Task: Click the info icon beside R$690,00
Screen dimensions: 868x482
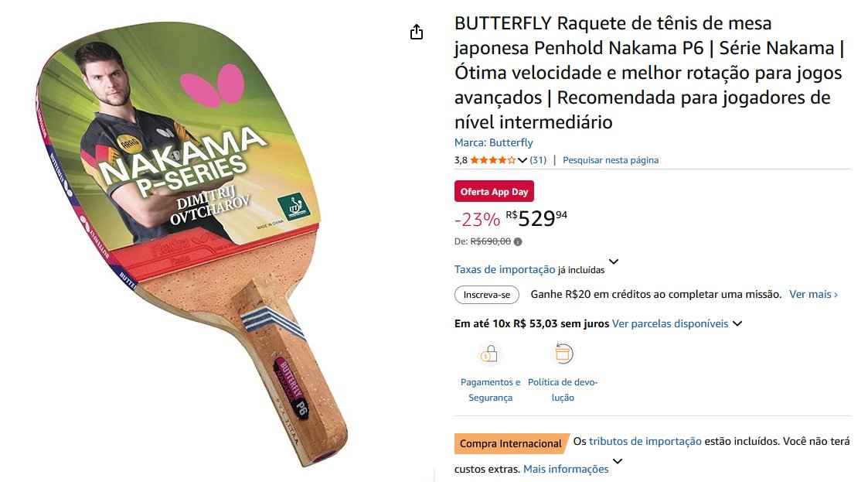Action: [518, 241]
